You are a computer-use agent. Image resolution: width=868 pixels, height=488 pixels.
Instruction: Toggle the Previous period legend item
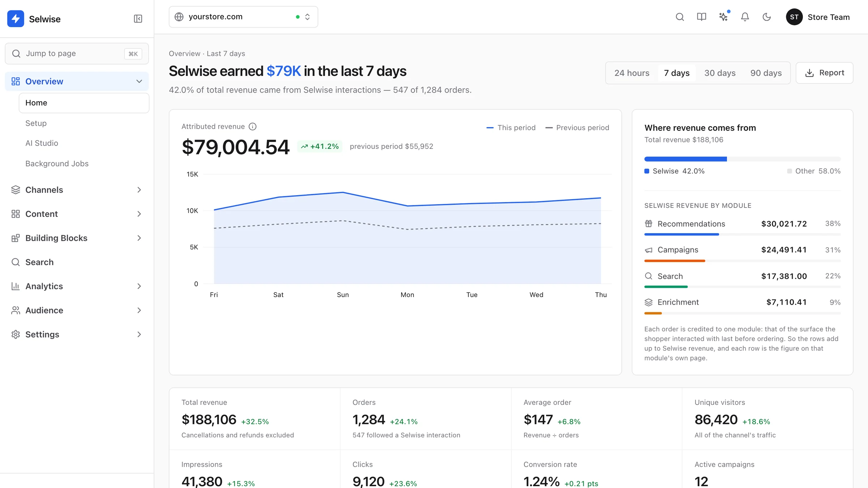tap(577, 128)
